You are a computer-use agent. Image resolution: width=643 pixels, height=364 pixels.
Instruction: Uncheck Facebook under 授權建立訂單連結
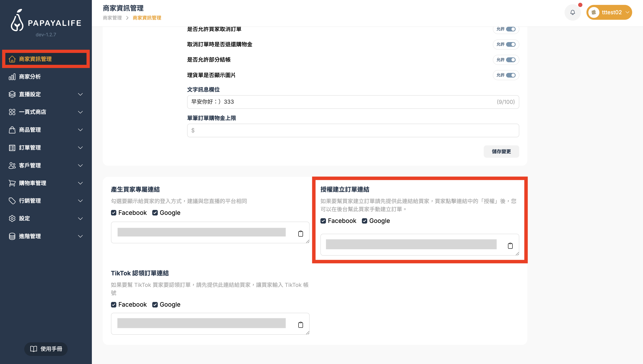coord(323,221)
